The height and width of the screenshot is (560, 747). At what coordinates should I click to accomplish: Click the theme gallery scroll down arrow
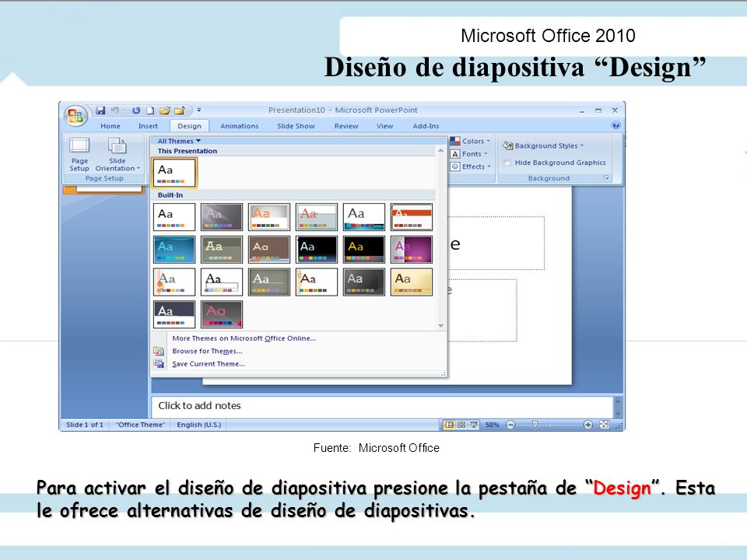point(440,326)
